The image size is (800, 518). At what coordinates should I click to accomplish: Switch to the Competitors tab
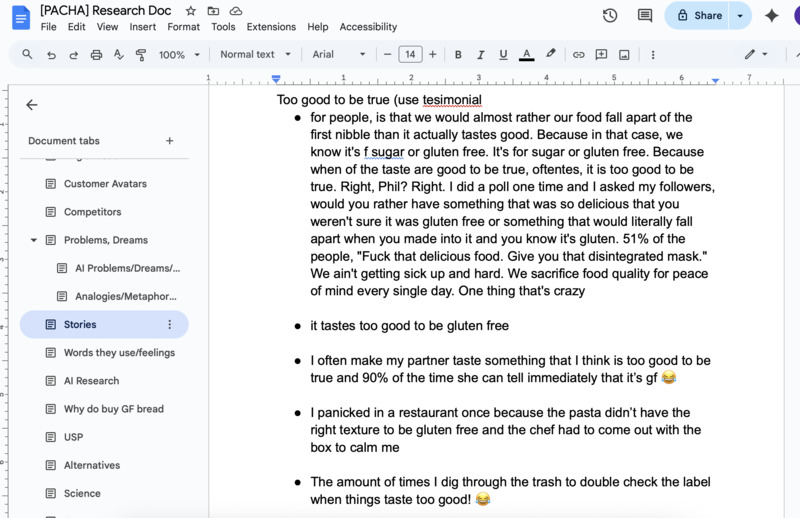tap(105, 212)
